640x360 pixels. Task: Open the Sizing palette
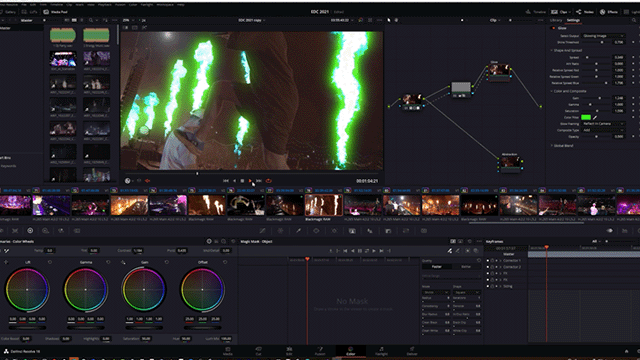[x=406, y=231]
